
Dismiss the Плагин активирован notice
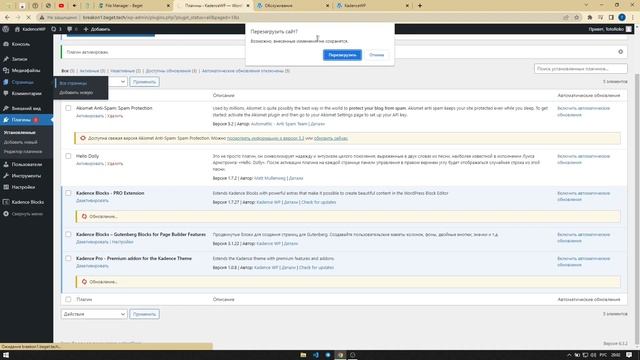(x=620, y=52)
